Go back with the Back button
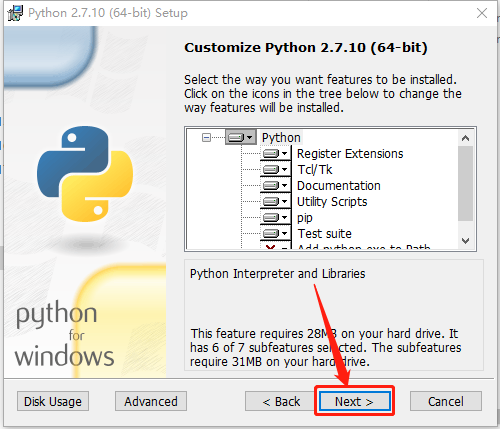This screenshot has width=500, height=429. point(281,401)
